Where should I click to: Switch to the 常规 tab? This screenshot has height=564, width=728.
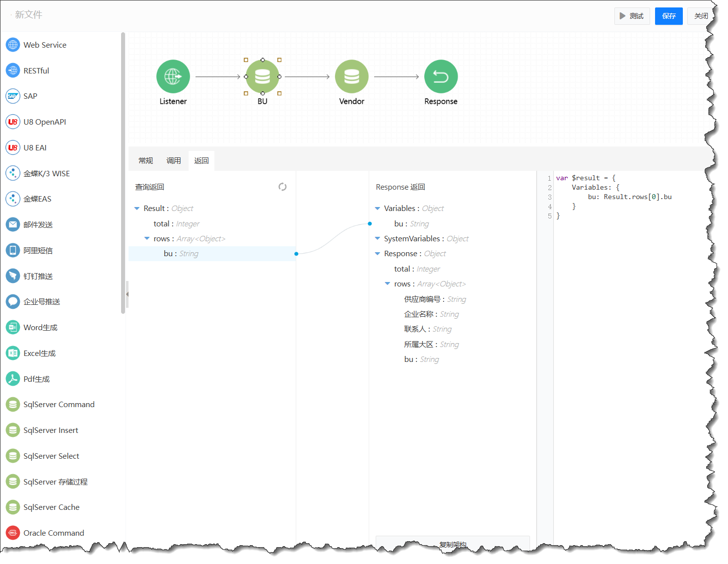(x=145, y=161)
